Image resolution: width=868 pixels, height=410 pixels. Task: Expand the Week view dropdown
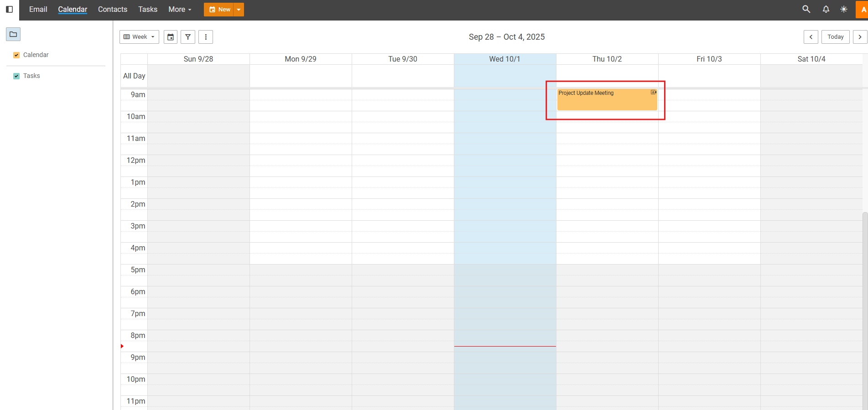pos(139,37)
